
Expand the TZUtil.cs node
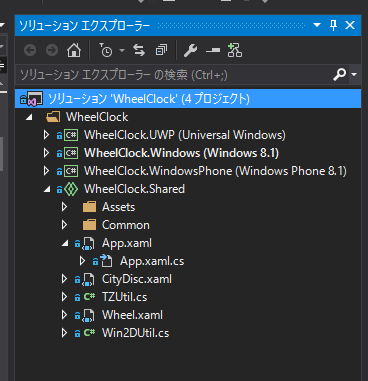point(65,297)
